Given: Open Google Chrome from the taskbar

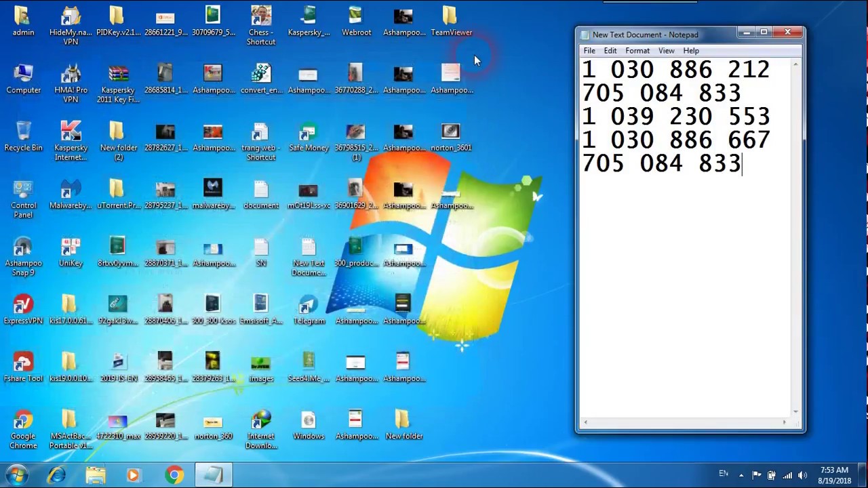Looking at the screenshot, I should [174, 475].
